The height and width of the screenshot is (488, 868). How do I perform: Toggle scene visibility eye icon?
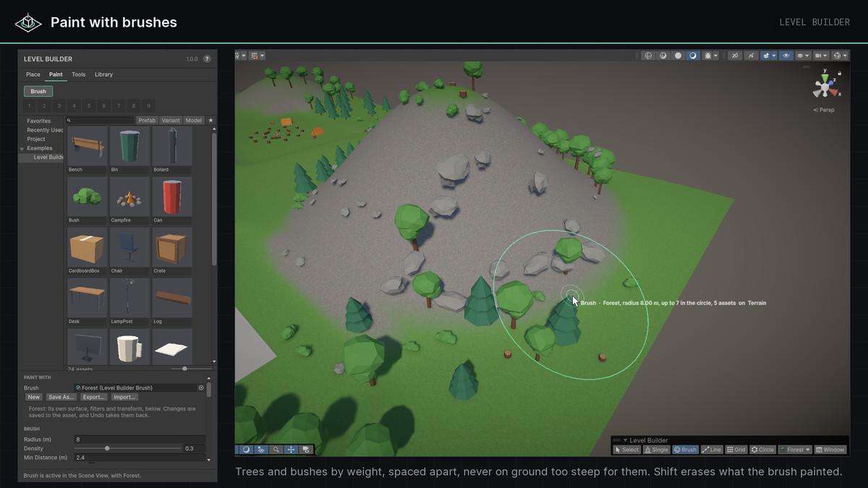click(786, 56)
